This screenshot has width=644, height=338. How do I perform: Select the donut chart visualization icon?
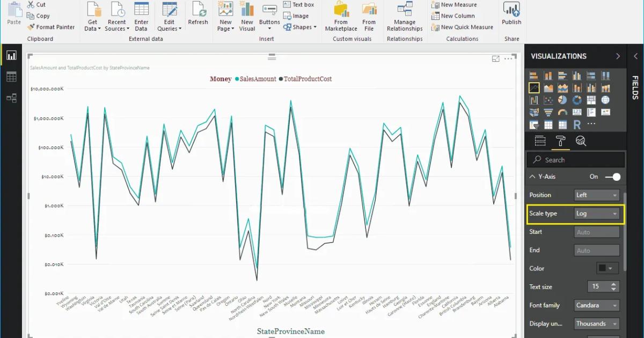click(x=576, y=99)
